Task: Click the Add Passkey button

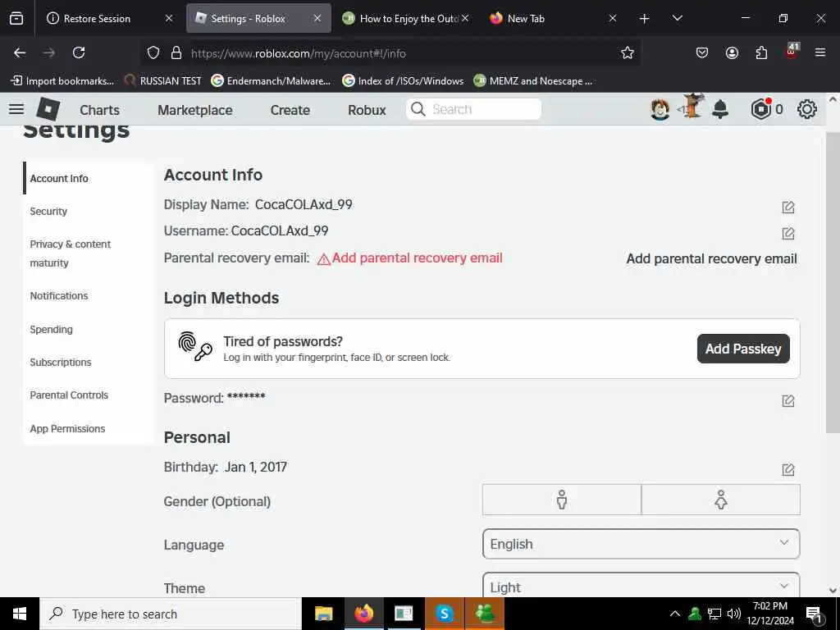Action: (743, 349)
